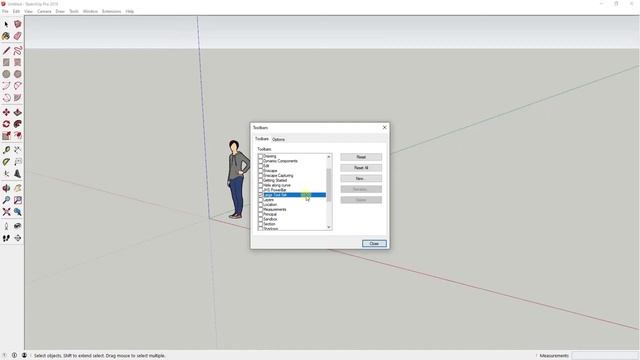Enable the Location toolbar checkbox
Screen dimensions: 640x360
pos(260,204)
